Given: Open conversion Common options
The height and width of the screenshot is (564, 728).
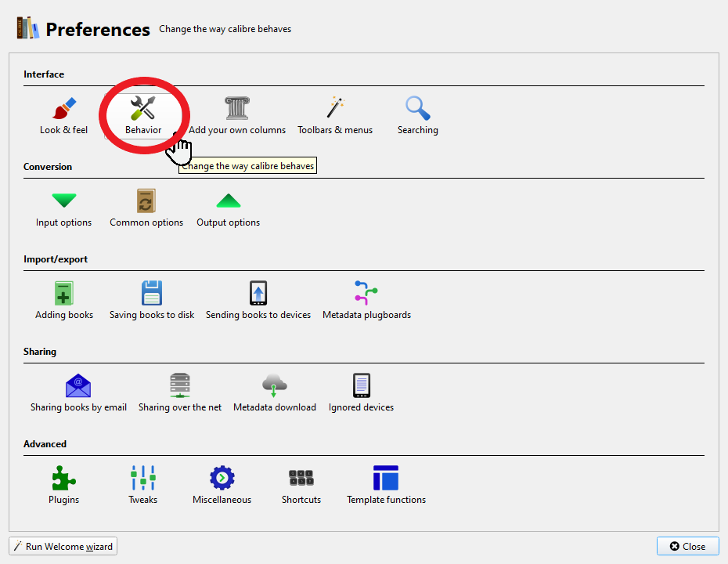Looking at the screenshot, I should pyautogui.click(x=146, y=208).
